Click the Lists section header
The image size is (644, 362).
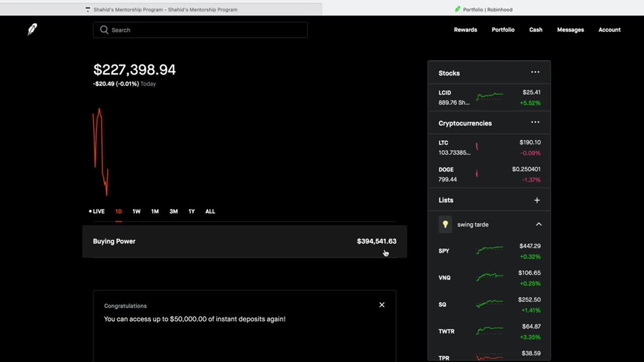click(x=446, y=200)
